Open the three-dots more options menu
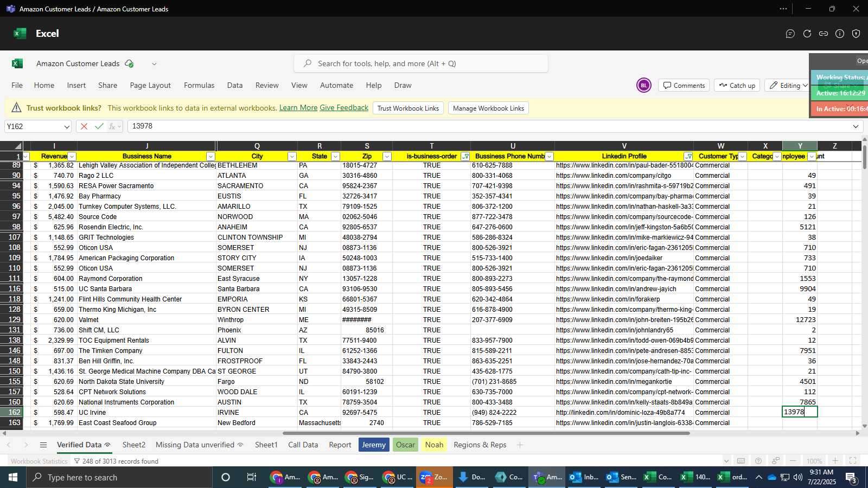This screenshot has height=488, width=868. coord(783,9)
